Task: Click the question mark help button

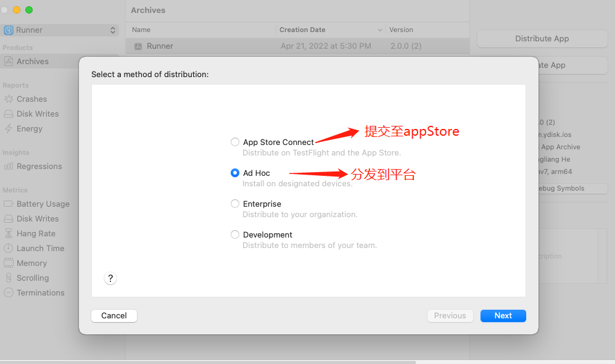Action: (x=110, y=278)
